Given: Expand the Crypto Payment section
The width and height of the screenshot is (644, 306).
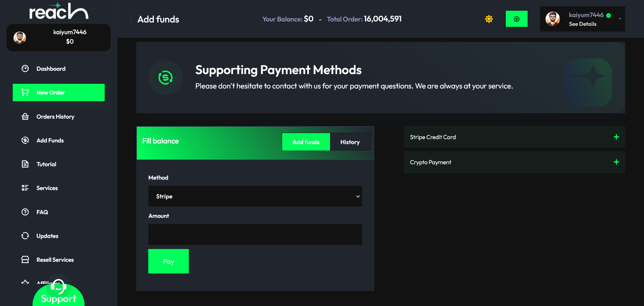Looking at the screenshot, I should [x=515, y=162].
